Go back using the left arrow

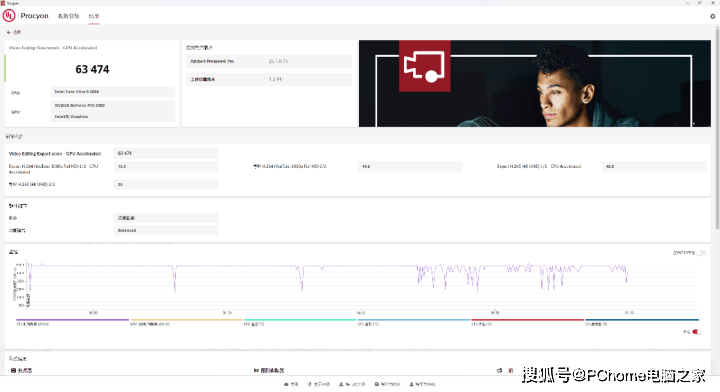click(9, 33)
